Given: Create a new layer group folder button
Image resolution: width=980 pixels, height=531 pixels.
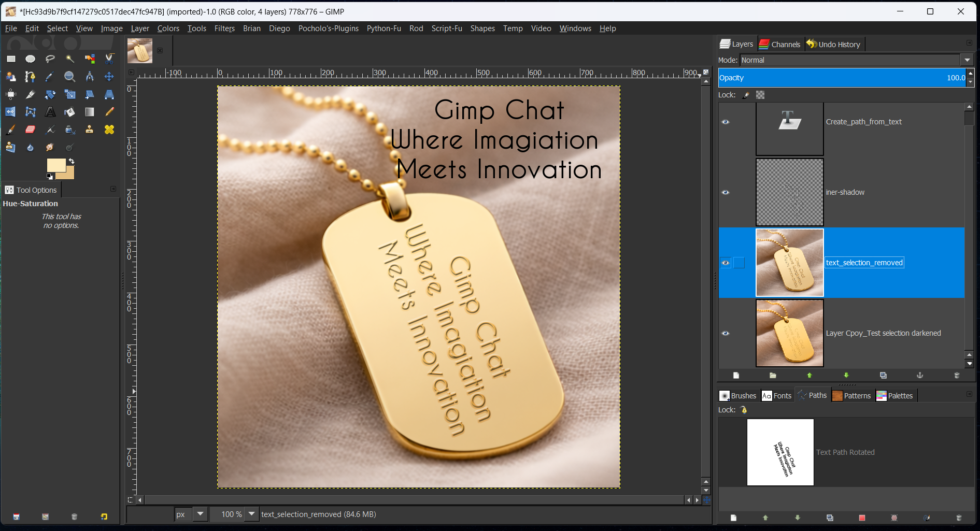Looking at the screenshot, I should [x=773, y=375].
